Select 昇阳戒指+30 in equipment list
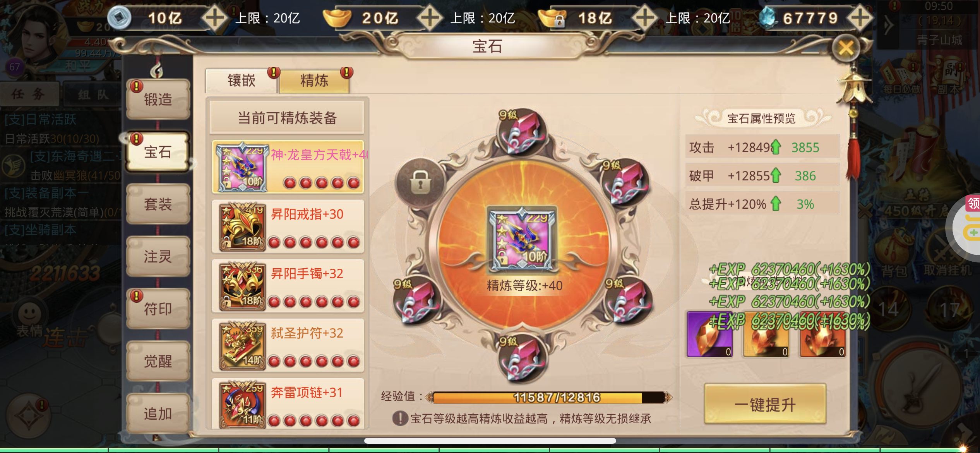The height and width of the screenshot is (453, 980). click(x=288, y=226)
